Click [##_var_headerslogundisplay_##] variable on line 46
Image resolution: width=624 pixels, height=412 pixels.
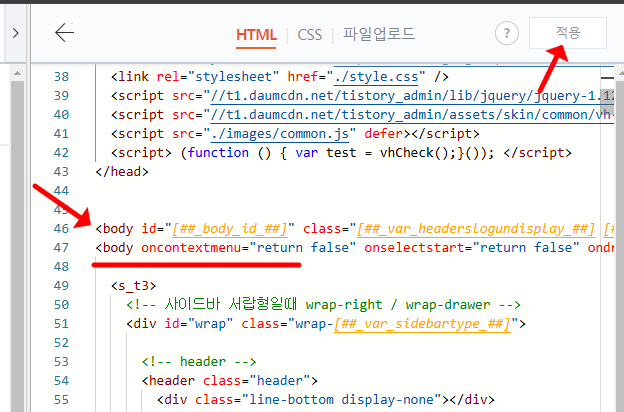pos(476,229)
